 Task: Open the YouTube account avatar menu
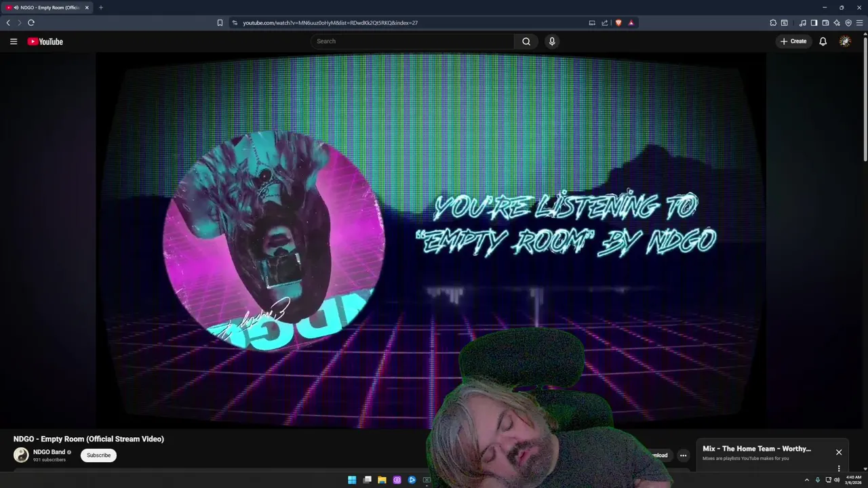click(845, 41)
